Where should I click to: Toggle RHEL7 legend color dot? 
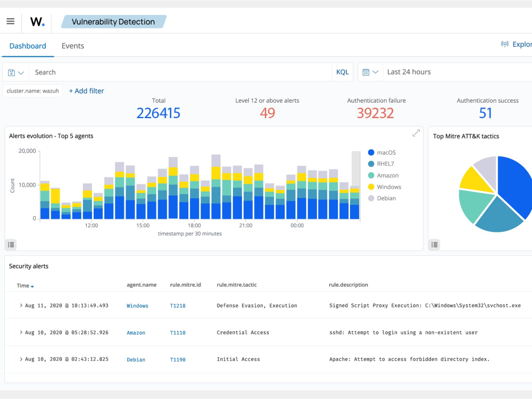click(371, 164)
